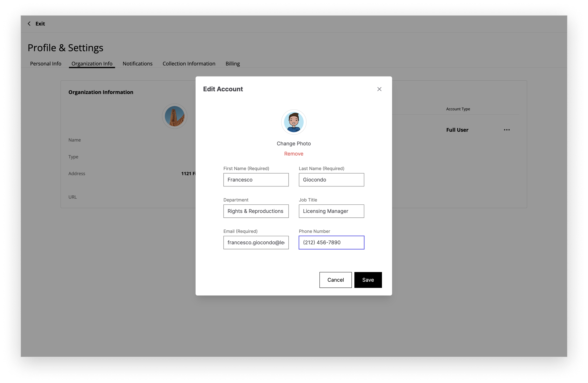Go to Collection Information tab

pyautogui.click(x=189, y=63)
